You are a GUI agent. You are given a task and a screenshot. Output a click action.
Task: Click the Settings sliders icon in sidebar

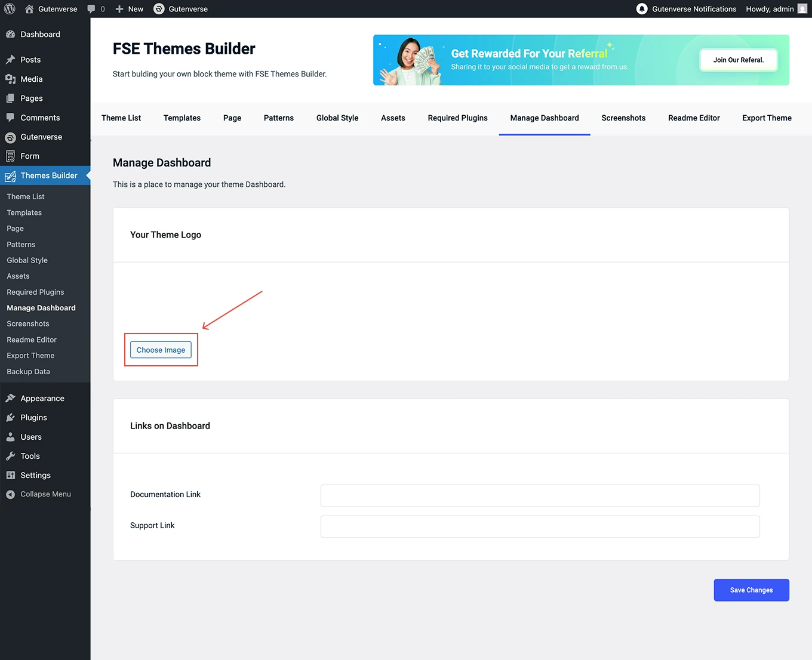(x=10, y=476)
